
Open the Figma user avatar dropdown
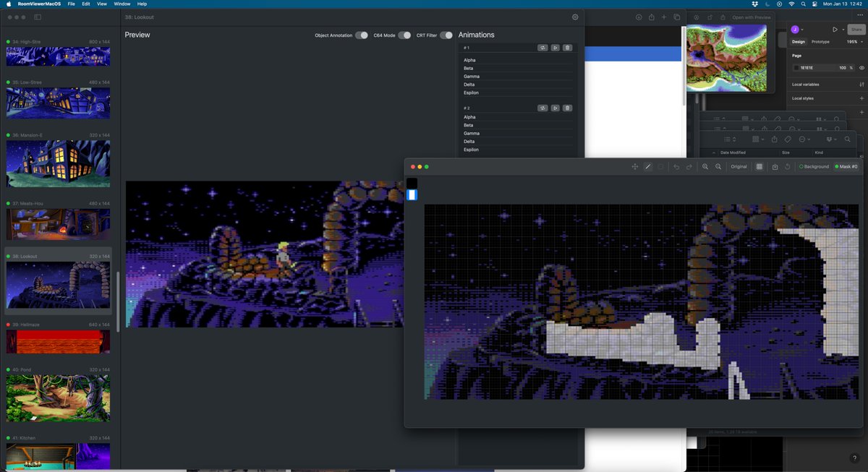796,30
